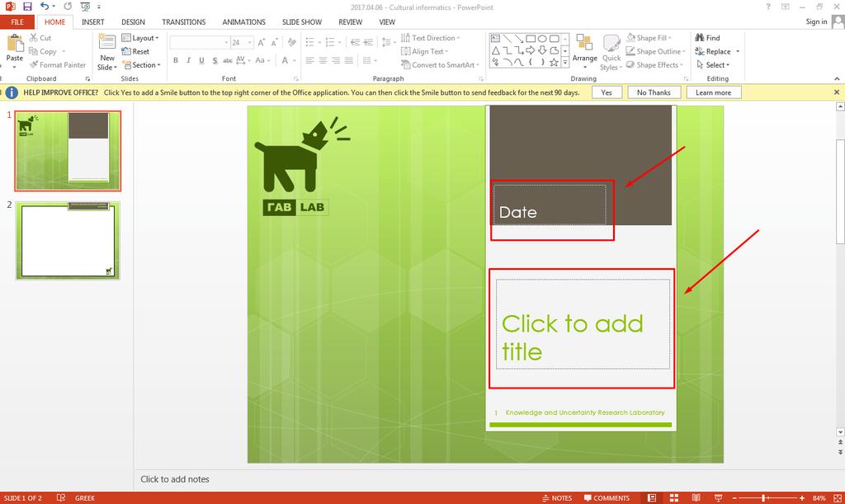Switch to the SLIDE SHOW tab
Viewport: 845px width, 504px height.
[302, 22]
